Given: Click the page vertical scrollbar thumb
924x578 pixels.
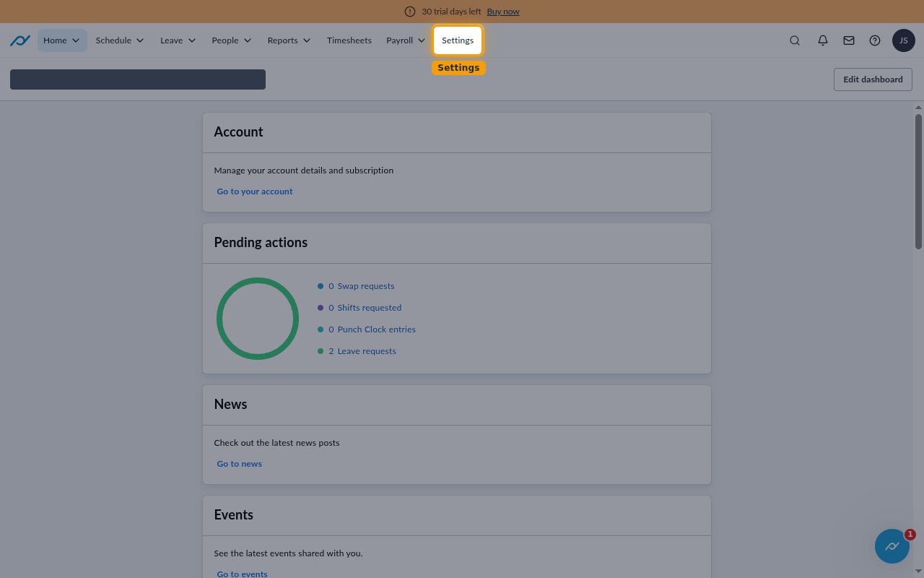Looking at the screenshot, I should pyautogui.click(x=918, y=181).
